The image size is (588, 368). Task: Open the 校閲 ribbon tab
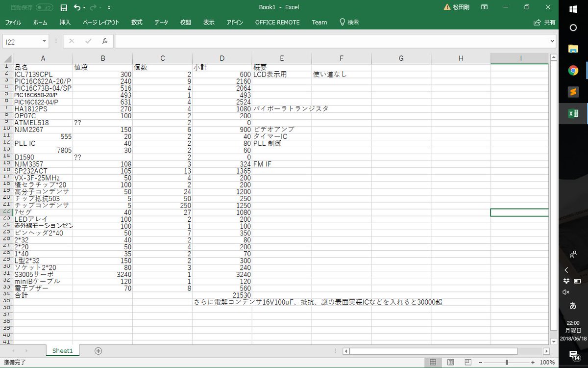click(x=185, y=22)
